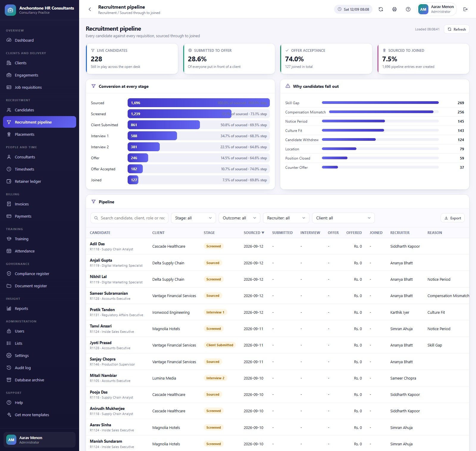Viewport: 476px width, 451px height.
Task: Click the Compliance register shield icon
Action: 9,274
